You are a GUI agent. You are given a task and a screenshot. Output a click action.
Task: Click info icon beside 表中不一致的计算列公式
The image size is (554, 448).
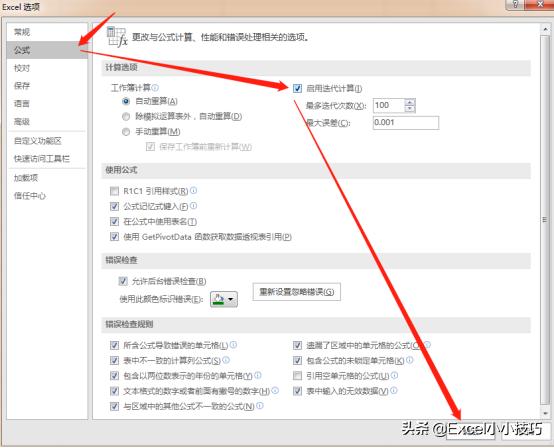[226, 360]
